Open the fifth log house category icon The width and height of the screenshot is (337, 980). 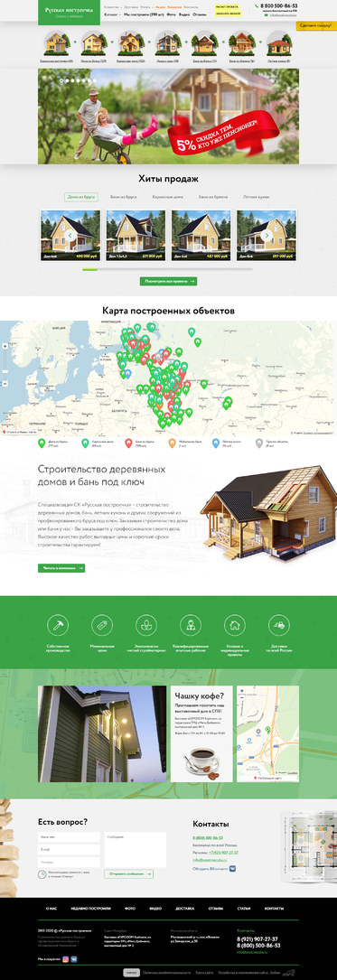204,43
